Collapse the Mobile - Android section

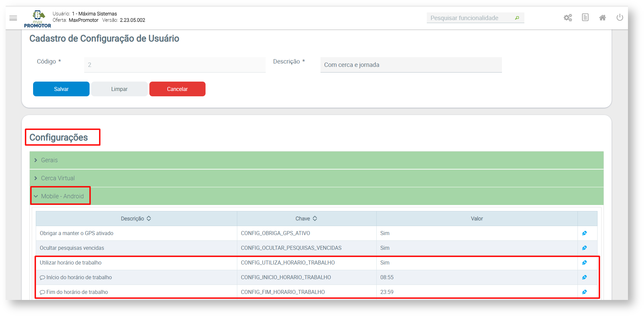62,196
